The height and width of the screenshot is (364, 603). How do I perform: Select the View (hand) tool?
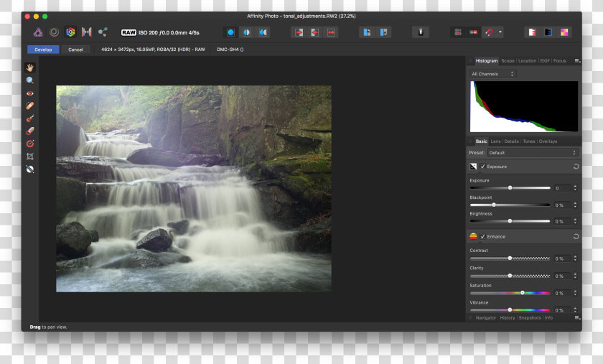(30, 67)
